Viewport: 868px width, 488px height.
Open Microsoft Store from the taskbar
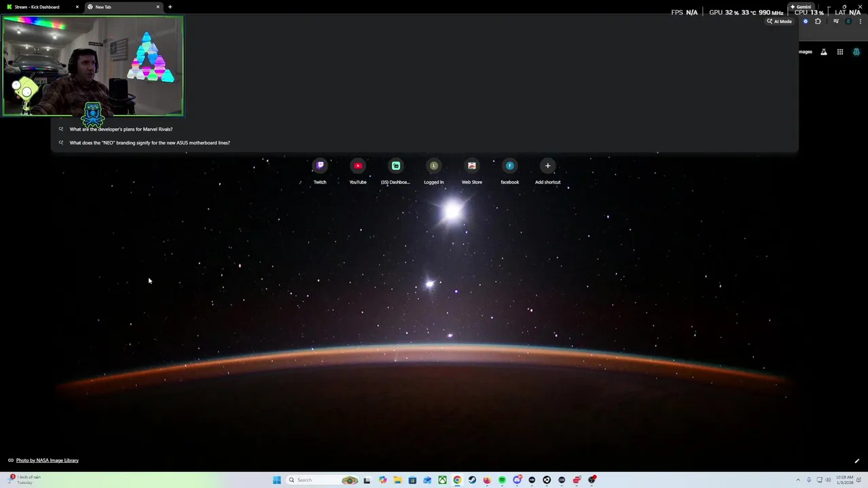412,480
